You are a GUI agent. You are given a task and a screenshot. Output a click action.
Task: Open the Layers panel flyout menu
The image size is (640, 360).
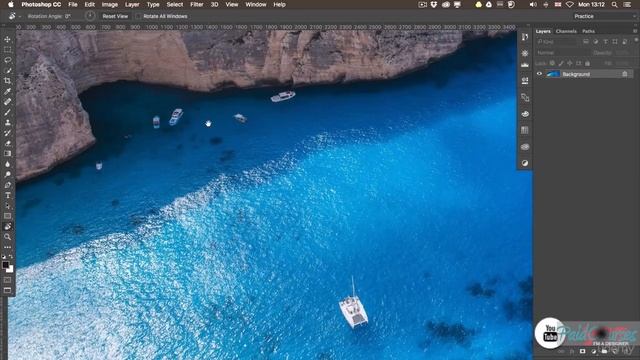coord(635,31)
